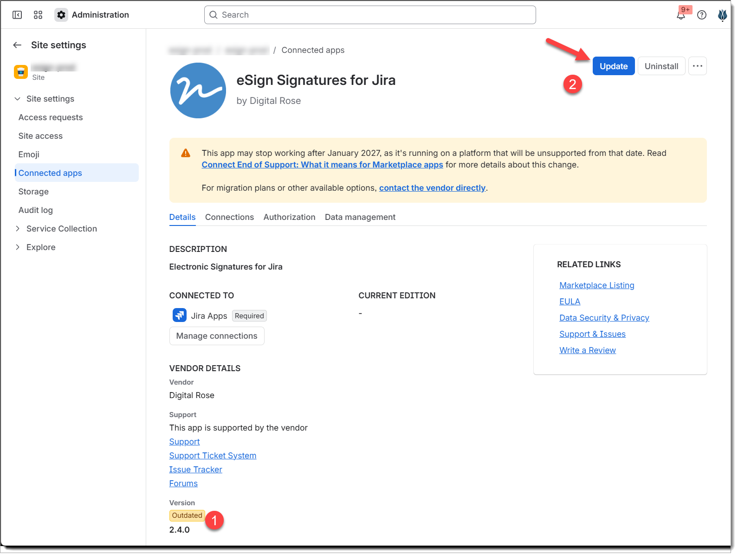738x560 pixels.
Task: Click contact the vendor directly link
Action: (432, 188)
